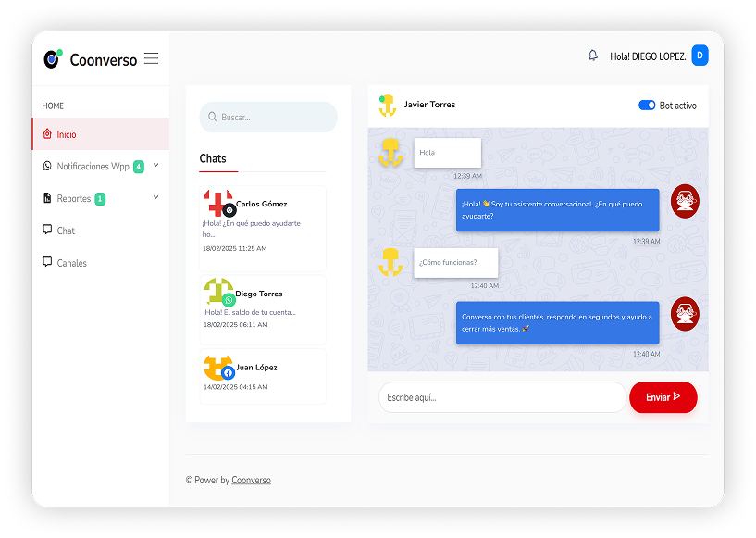
Task: Click the search magnifier icon
Action: pos(212,118)
